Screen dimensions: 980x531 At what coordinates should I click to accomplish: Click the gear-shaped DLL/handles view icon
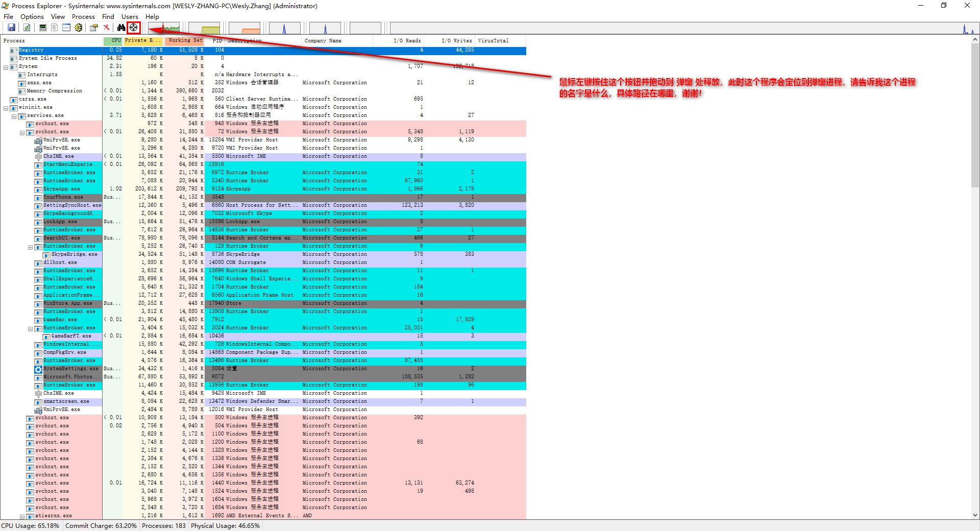[79, 28]
